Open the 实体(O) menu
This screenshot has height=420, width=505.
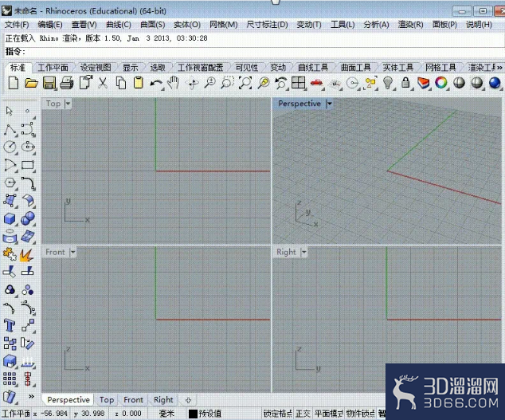tap(187, 25)
